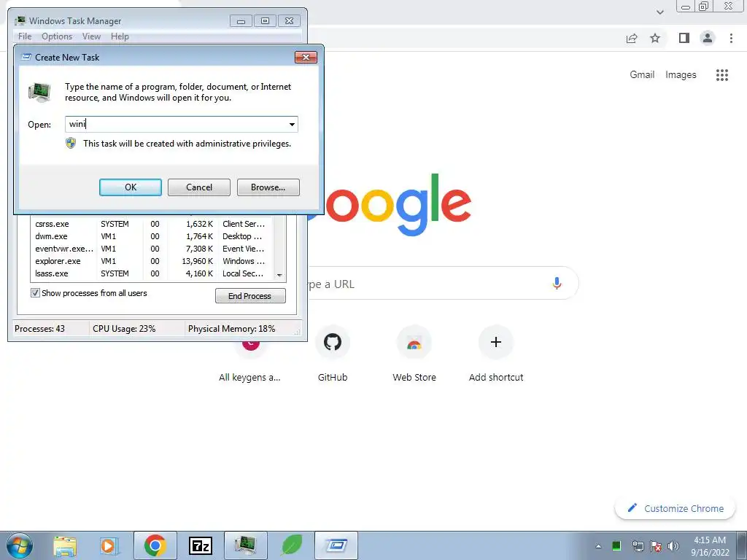Open the Gmail link
747x560 pixels.
(x=642, y=75)
